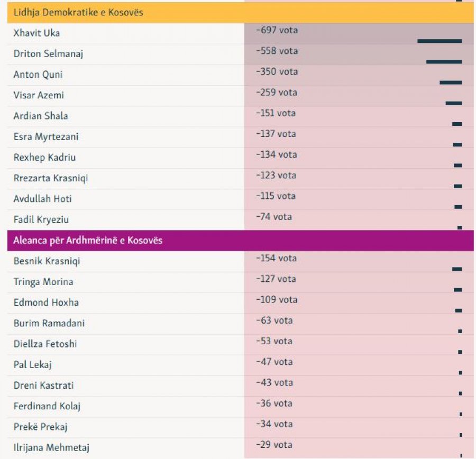Click the -123 vota cell of Rrezarta Krasniqi
The height and width of the screenshot is (459, 476).
(x=277, y=176)
